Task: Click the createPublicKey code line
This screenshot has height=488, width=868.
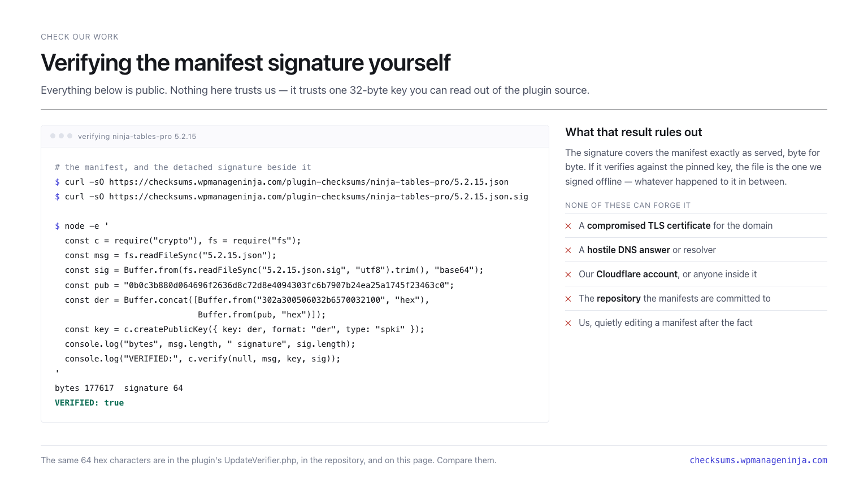Action: 245,329
